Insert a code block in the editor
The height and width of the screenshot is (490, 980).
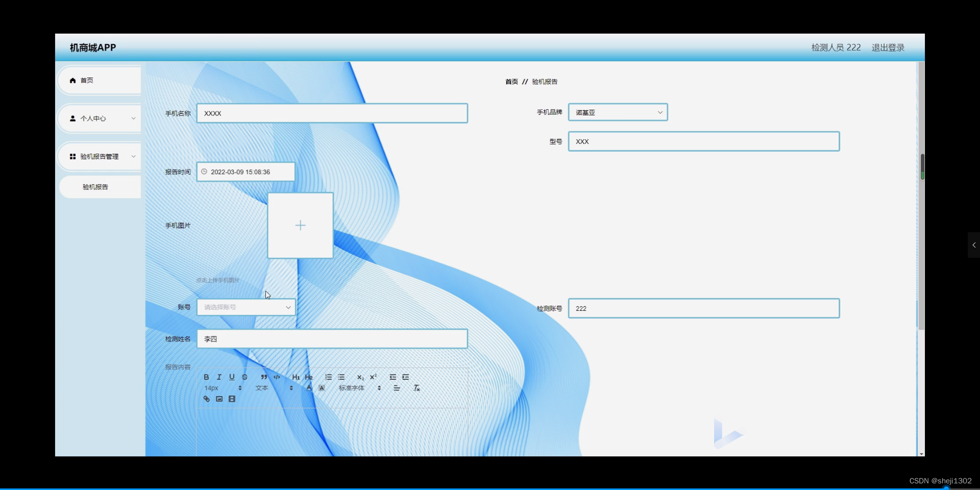pyautogui.click(x=276, y=377)
